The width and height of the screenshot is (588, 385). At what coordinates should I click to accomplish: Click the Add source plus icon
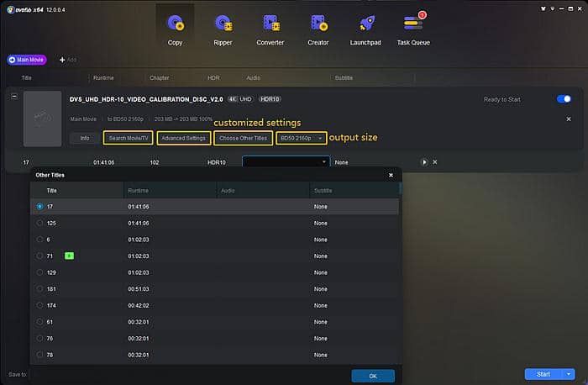(x=62, y=60)
